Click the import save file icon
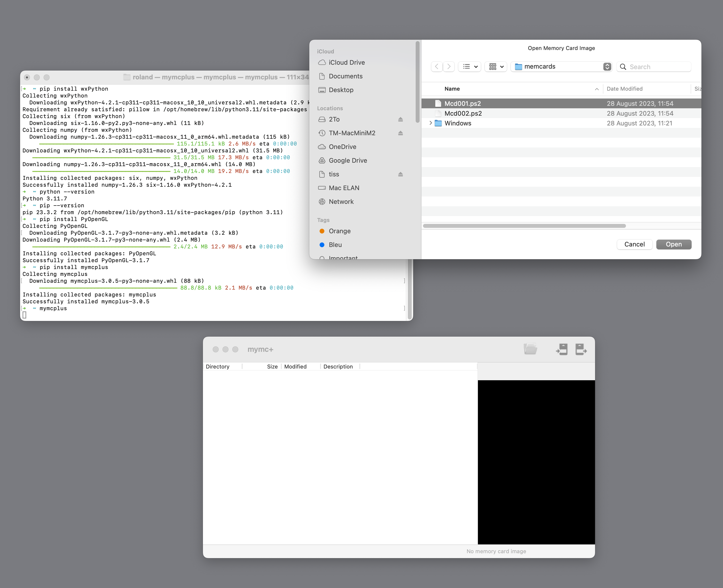The image size is (723, 588). coord(562,349)
